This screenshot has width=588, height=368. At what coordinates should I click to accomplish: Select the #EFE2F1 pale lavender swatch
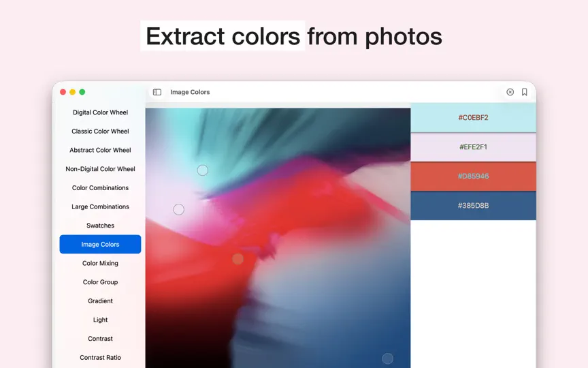pyautogui.click(x=473, y=147)
